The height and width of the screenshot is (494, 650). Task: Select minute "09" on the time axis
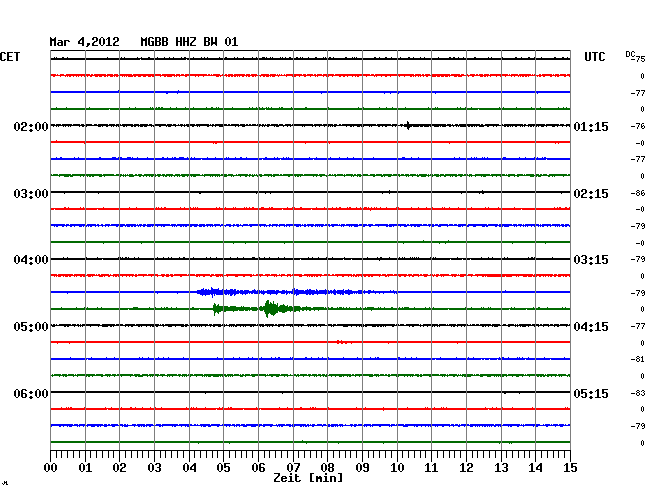point(362,467)
